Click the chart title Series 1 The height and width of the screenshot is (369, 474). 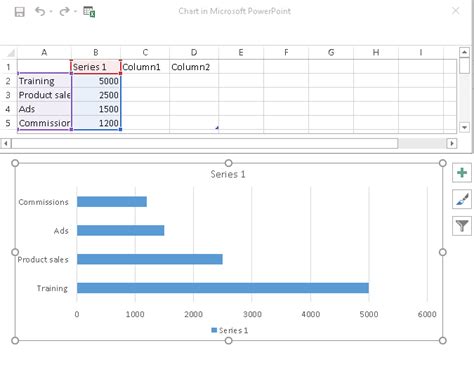point(228,174)
